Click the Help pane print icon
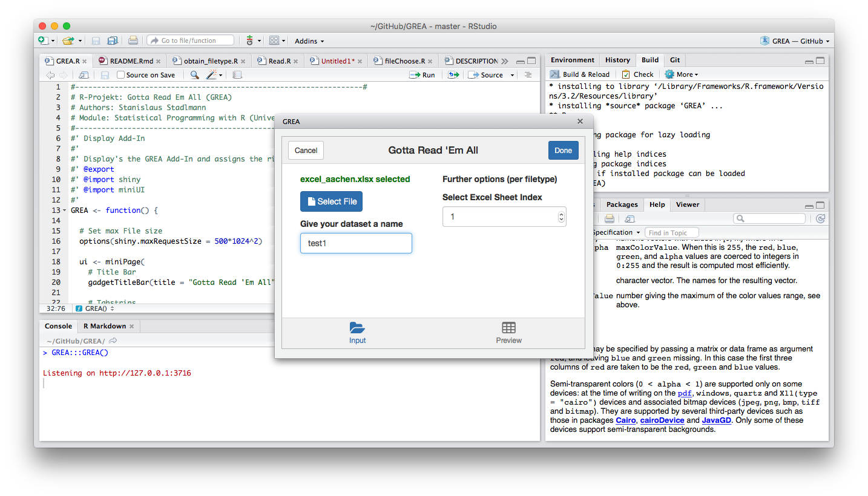 click(x=610, y=218)
